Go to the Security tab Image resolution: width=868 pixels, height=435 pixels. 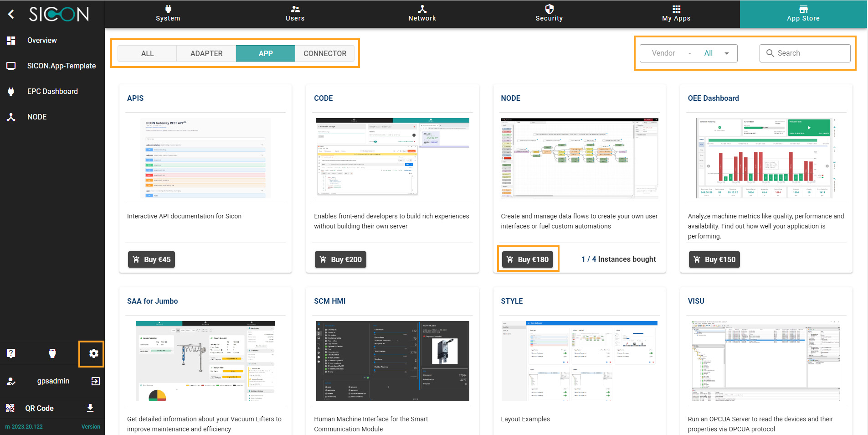[549, 14]
